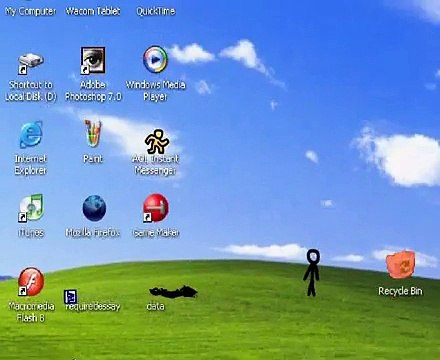This screenshot has height=360, width=440.
Task: Open Windows Media Player icon
Action: click(155, 59)
